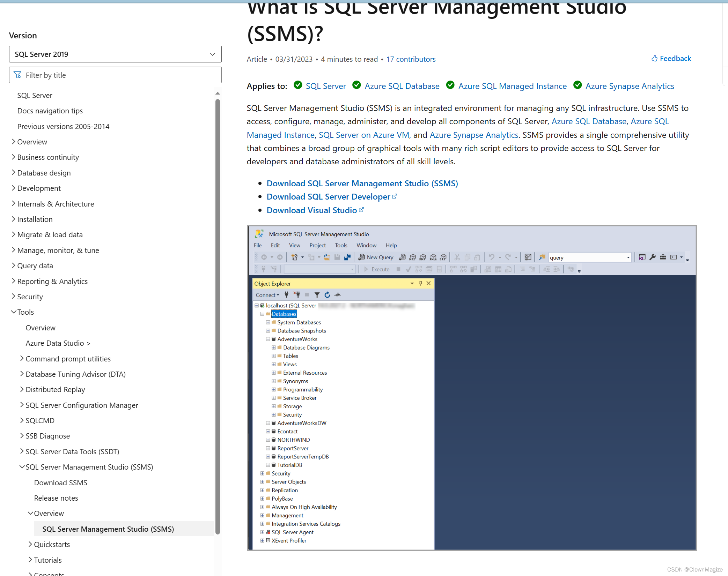Toggle the Object Explorer auto-hide pin
This screenshot has width=728, height=576.
(x=420, y=283)
